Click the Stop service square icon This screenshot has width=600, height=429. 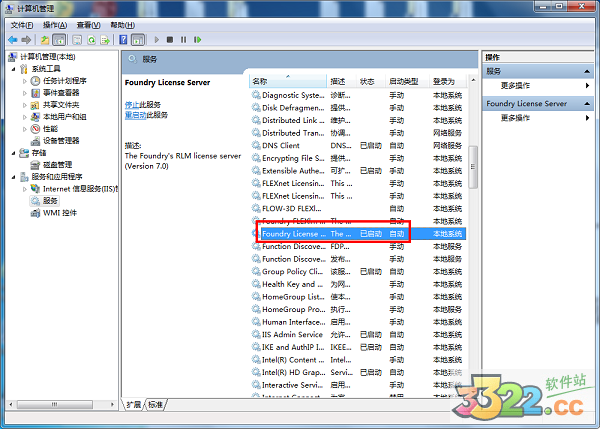point(170,39)
